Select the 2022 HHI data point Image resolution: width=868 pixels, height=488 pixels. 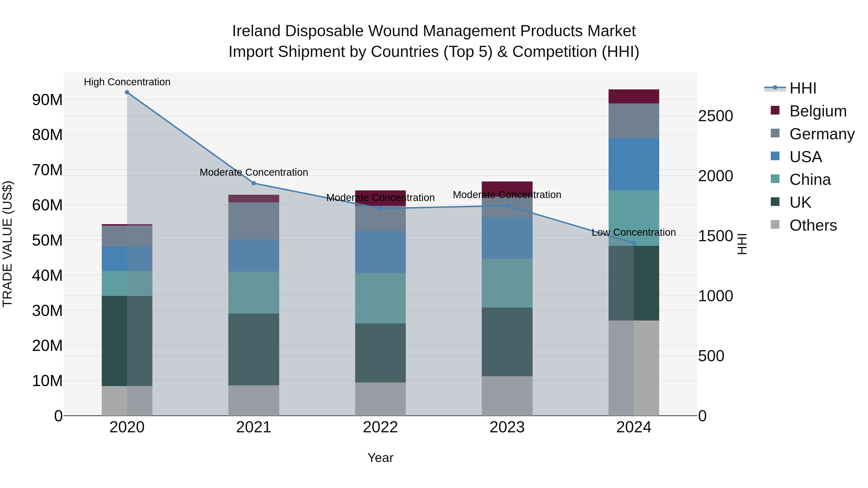[380, 208]
